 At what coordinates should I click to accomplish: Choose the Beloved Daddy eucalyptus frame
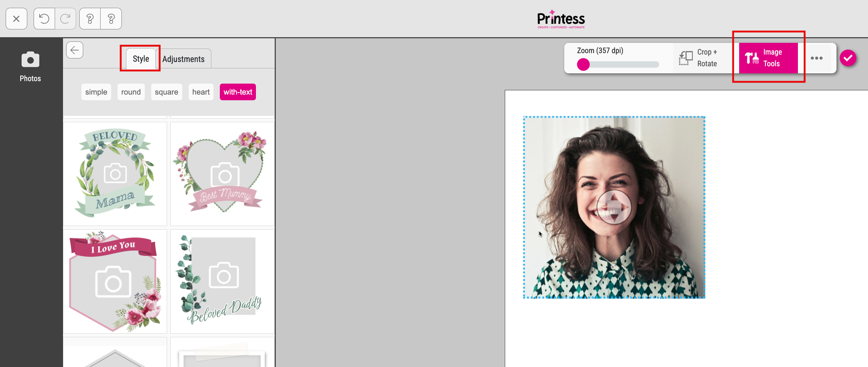point(222,281)
